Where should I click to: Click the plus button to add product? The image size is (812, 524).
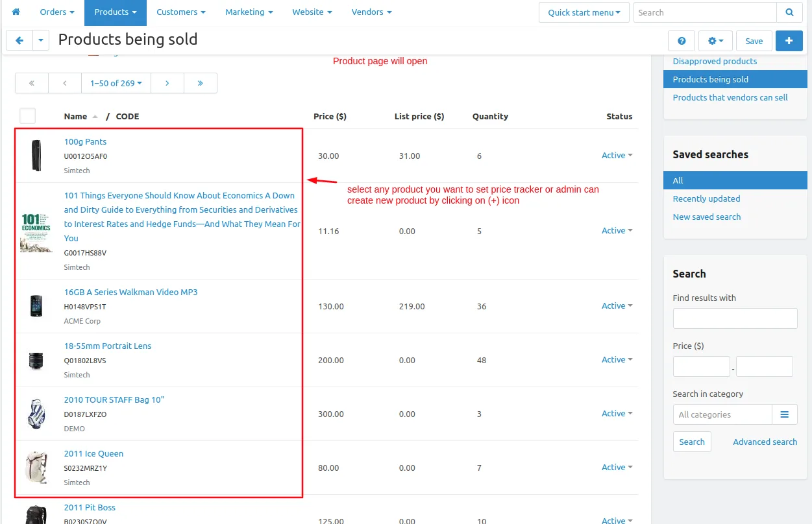point(789,41)
